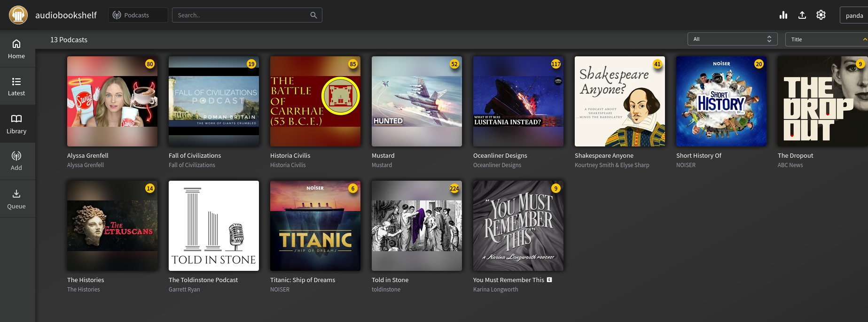Open Add podcast in sidebar
The image size is (868, 322).
[x=16, y=161]
